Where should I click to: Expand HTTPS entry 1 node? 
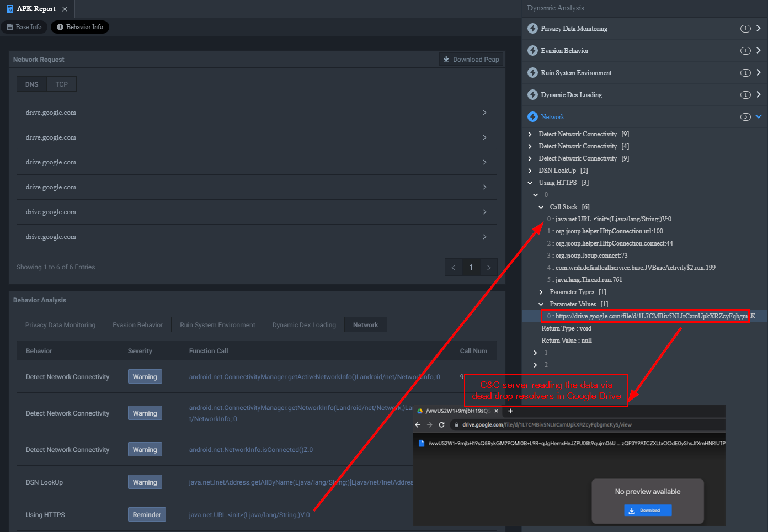[x=536, y=353]
